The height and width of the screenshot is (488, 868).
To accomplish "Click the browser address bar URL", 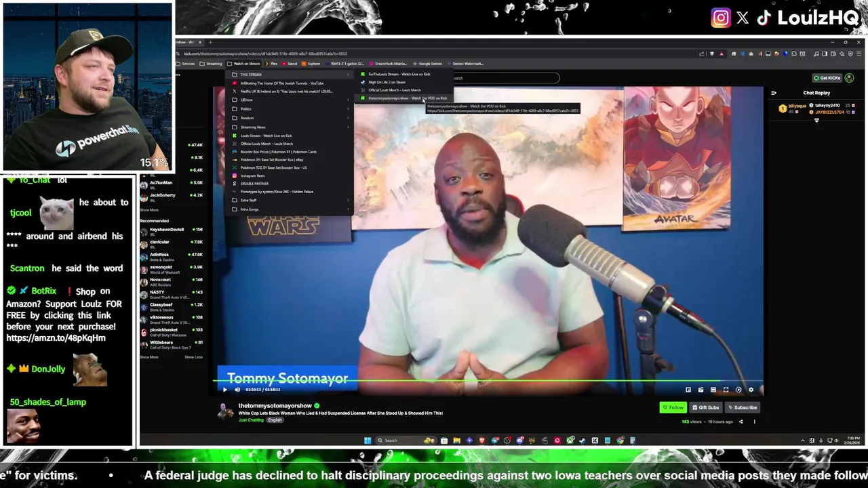I will (264, 54).
